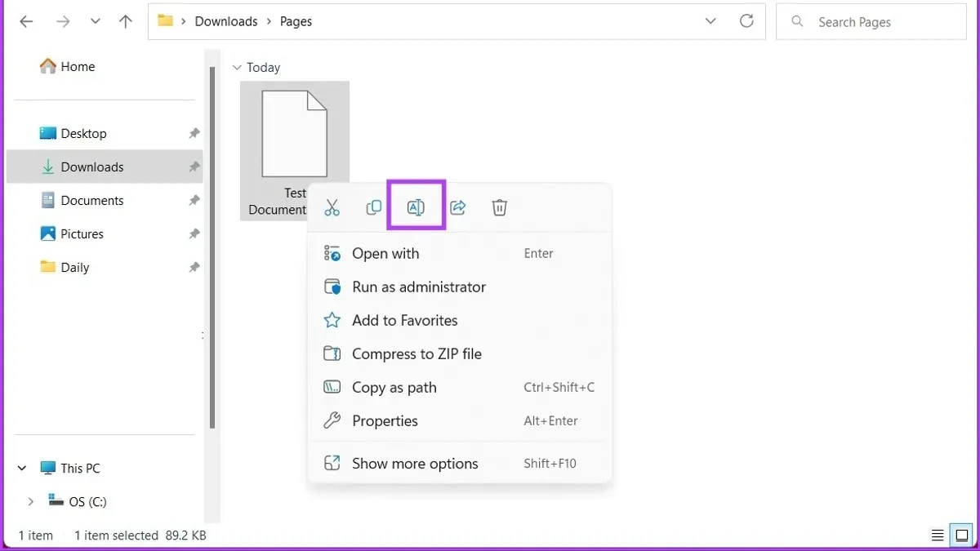Image resolution: width=980 pixels, height=551 pixels.
Task: Click the Share icon in context menu
Action: (458, 207)
